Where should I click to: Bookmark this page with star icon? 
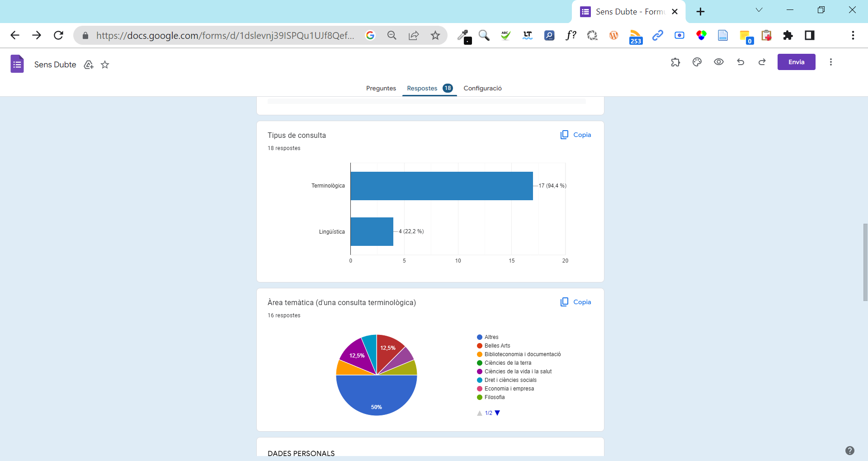[x=435, y=35]
